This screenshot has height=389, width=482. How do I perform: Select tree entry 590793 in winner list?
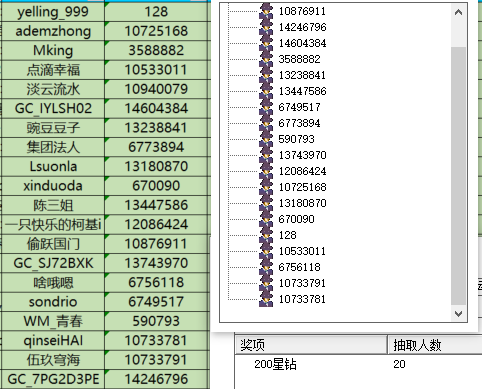[296, 139]
